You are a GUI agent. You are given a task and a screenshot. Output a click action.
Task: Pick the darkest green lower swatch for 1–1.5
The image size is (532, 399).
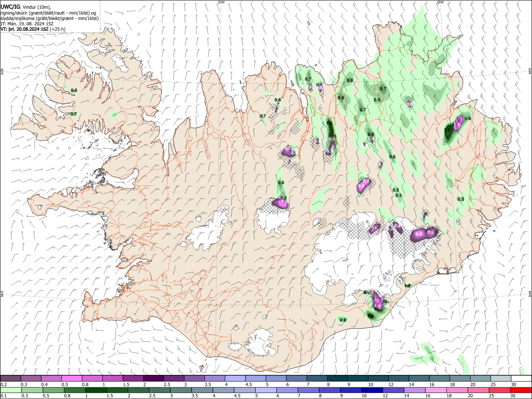[96, 390]
